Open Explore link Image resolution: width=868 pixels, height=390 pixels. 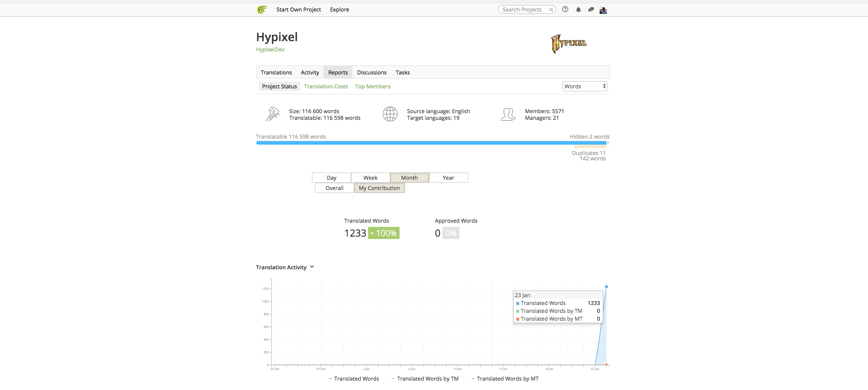pos(339,10)
